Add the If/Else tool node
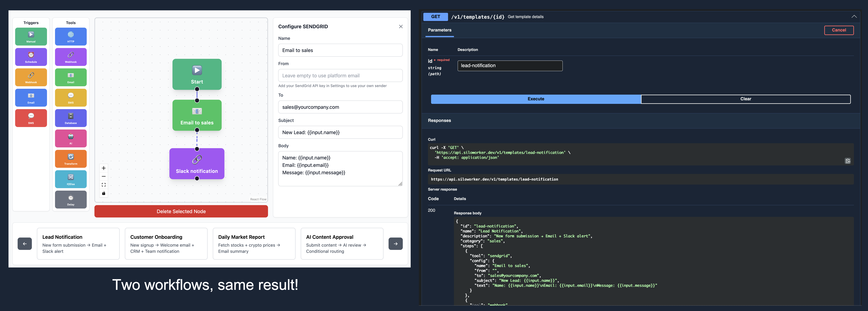Viewport: 868px width, 311px height. [70, 179]
